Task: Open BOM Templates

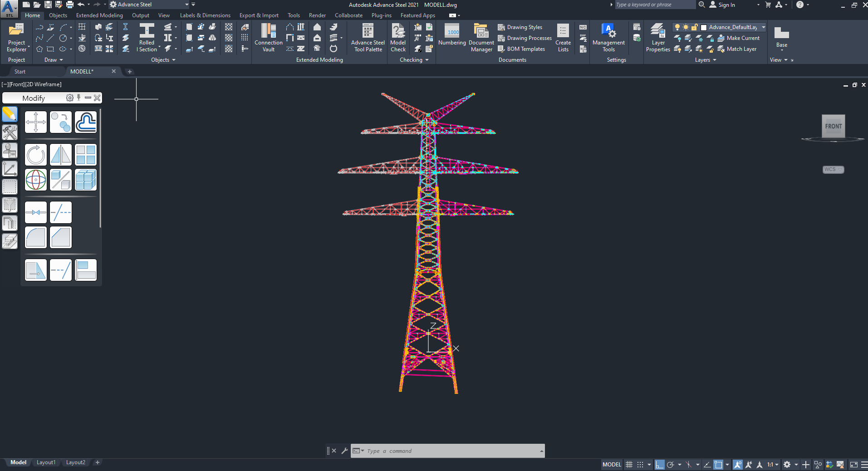Action: [521, 49]
